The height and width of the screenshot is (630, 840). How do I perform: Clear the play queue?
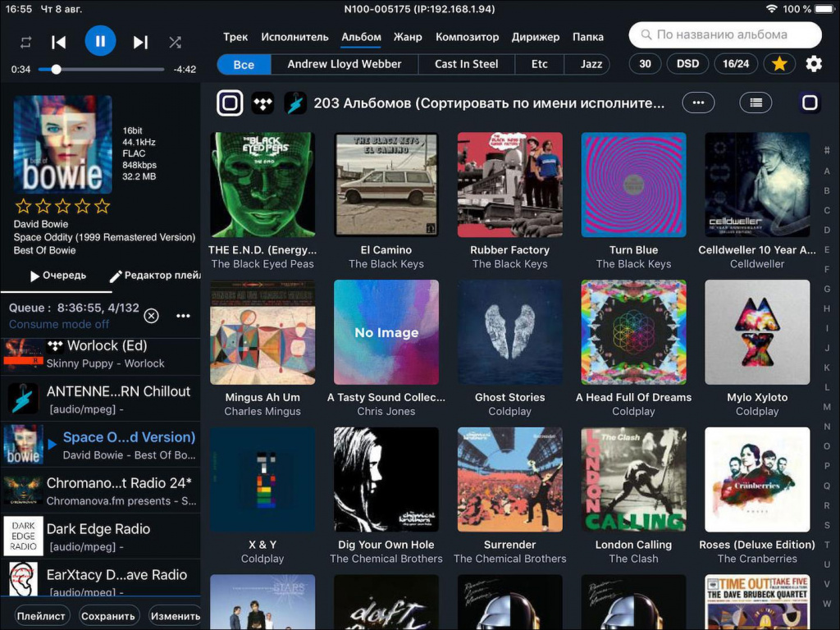tap(151, 316)
